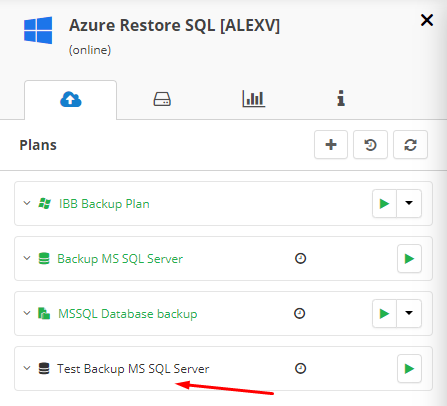
Task: Click green database icon of Backup MS SQL Server
Action: [44, 258]
